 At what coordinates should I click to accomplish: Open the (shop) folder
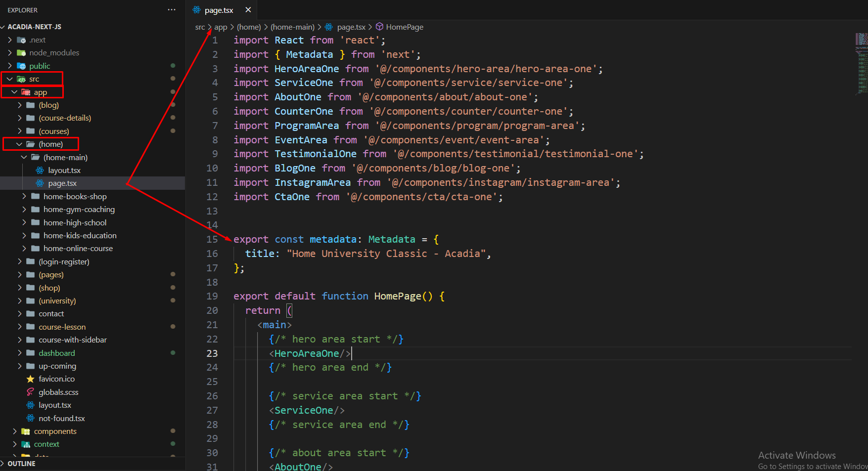(49, 288)
